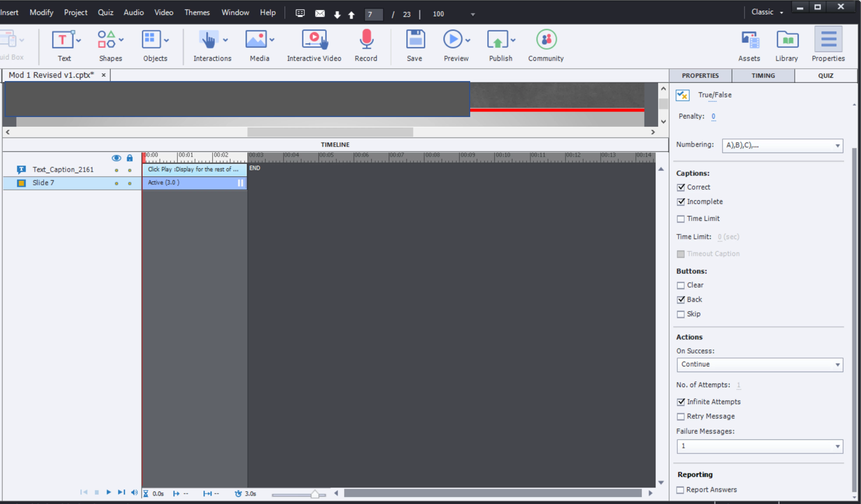Screen dimensions: 861x504
Task: Open the Failure Messages dropdown
Action: coord(760,446)
